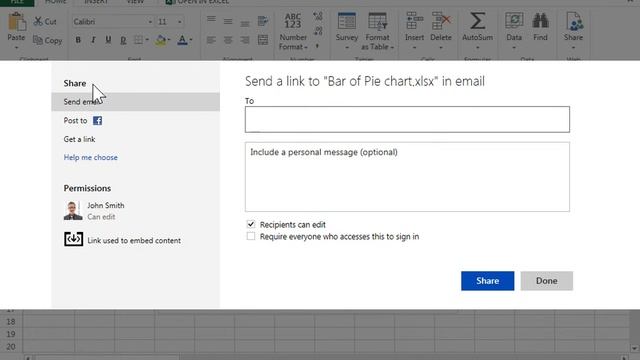Click the Copy icon
Screen dimensions: 640x360
[38, 40]
